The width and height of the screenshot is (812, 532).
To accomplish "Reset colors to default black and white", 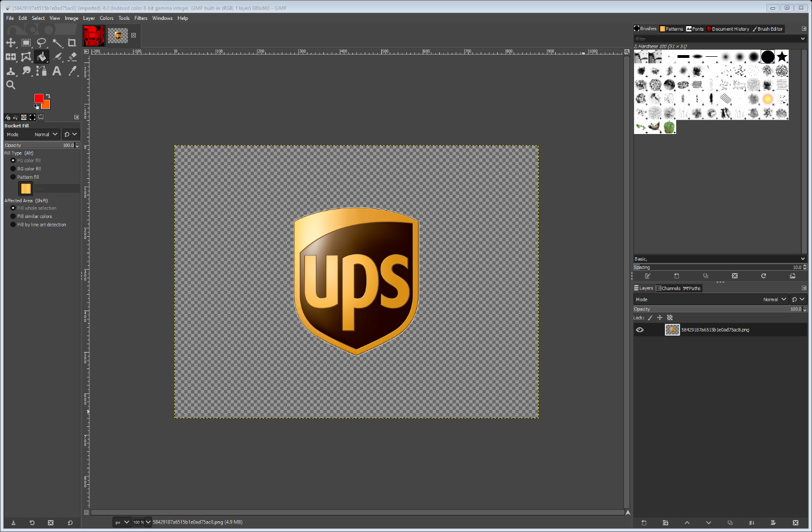I will [36, 107].
